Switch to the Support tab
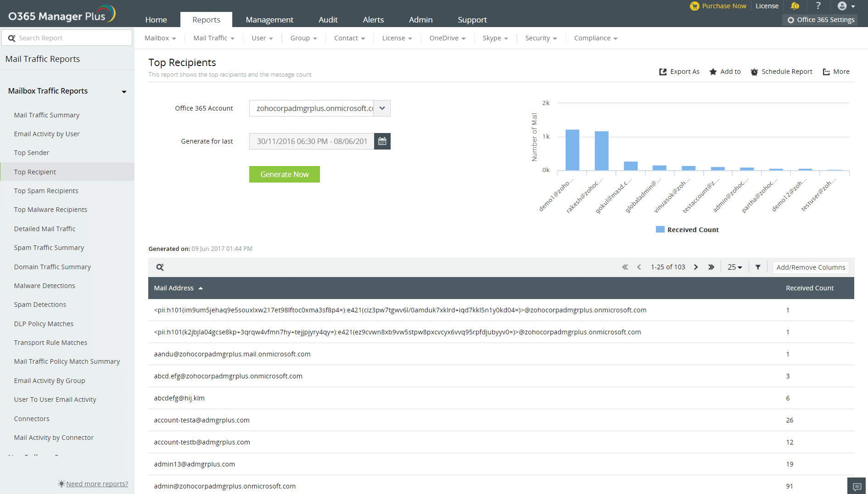Image resolution: width=868 pixels, height=494 pixels. (x=472, y=20)
